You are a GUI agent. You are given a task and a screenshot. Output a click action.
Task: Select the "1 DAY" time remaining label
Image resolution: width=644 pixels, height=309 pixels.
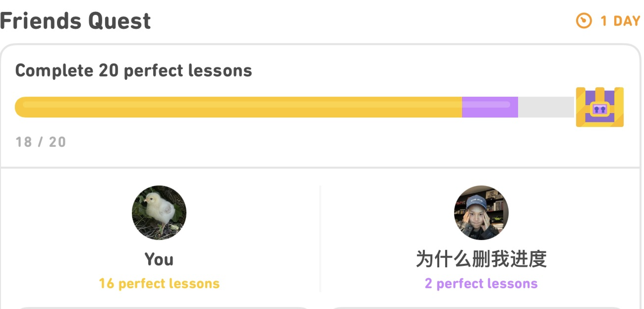(x=620, y=21)
